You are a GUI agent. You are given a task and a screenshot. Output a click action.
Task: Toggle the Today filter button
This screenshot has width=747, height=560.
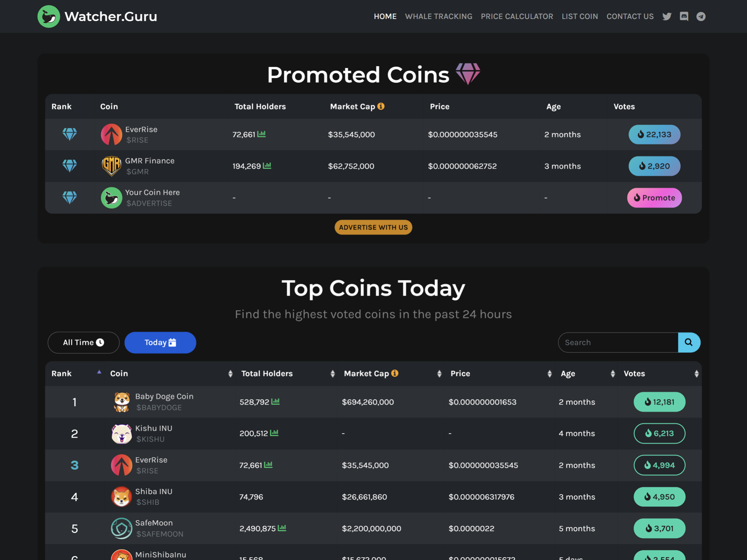click(160, 342)
